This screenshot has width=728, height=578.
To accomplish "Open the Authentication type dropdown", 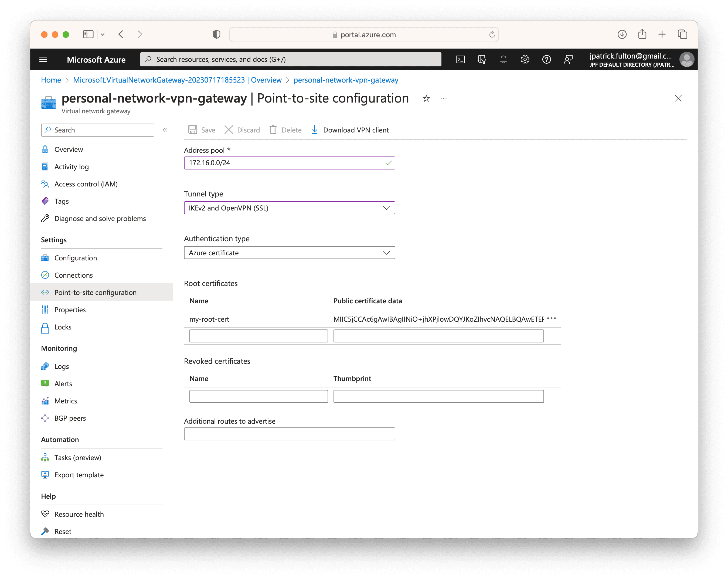I will [289, 253].
